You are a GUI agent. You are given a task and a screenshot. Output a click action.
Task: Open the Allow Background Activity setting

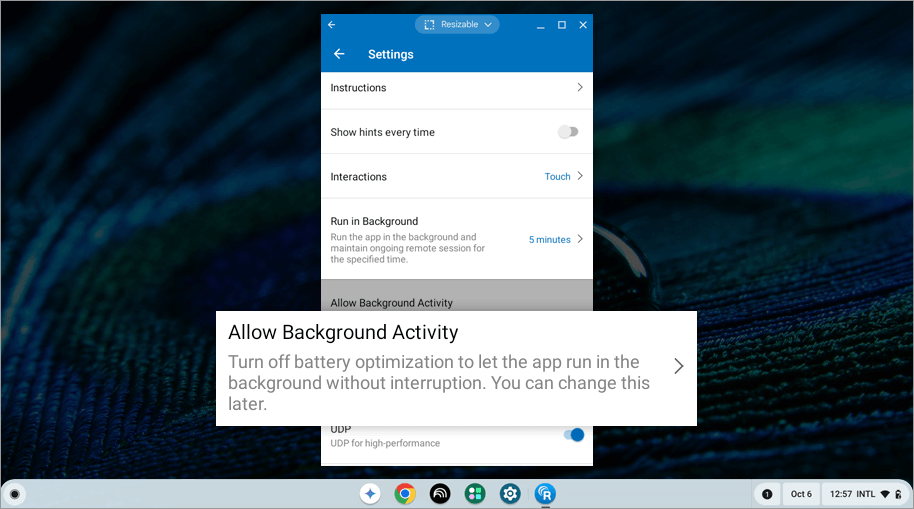(x=440, y=366)
